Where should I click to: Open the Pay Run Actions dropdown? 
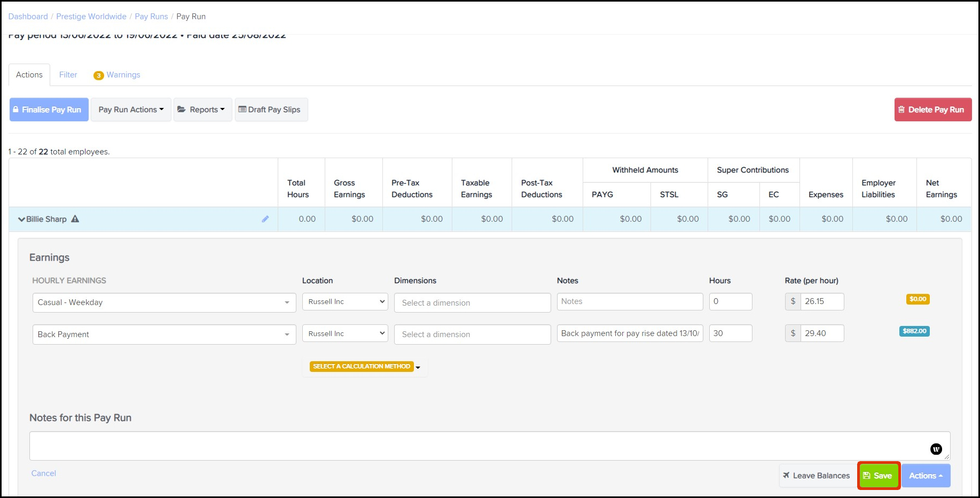click(x=131, y=110)
